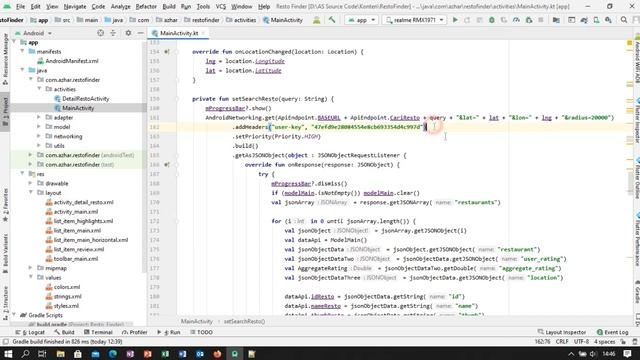640x360 pixels.
Task: Click the UTF-8 encoding in the status bar
Action: tap(581, 342)
